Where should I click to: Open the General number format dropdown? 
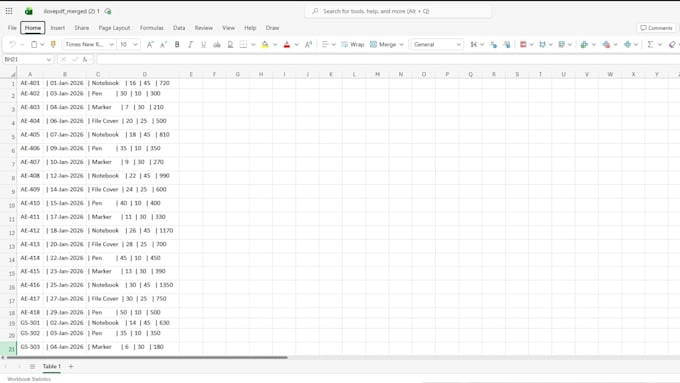(x=458, y=44)
